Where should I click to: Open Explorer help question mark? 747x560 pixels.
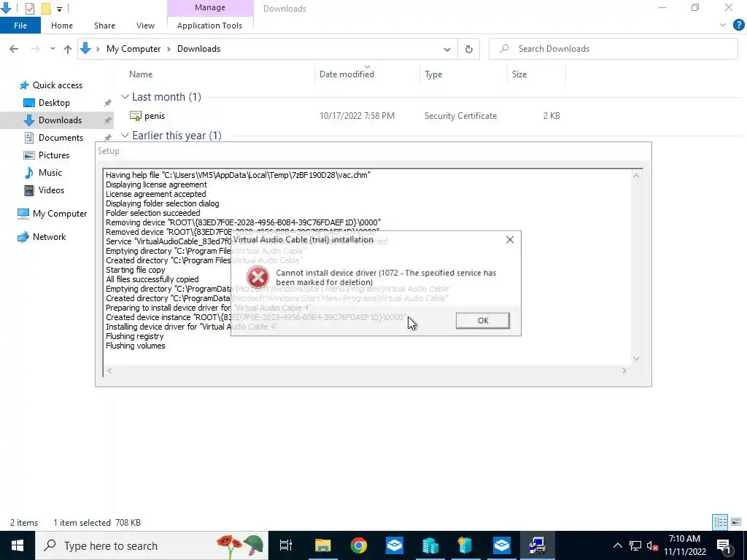(x=738, y=26)
